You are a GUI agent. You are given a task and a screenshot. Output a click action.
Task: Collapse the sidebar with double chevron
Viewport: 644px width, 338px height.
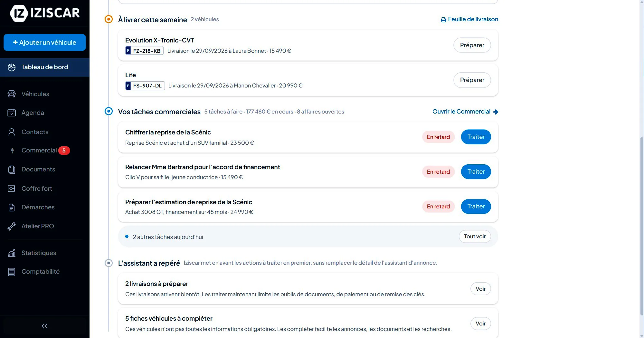click(x=44, y=326)
